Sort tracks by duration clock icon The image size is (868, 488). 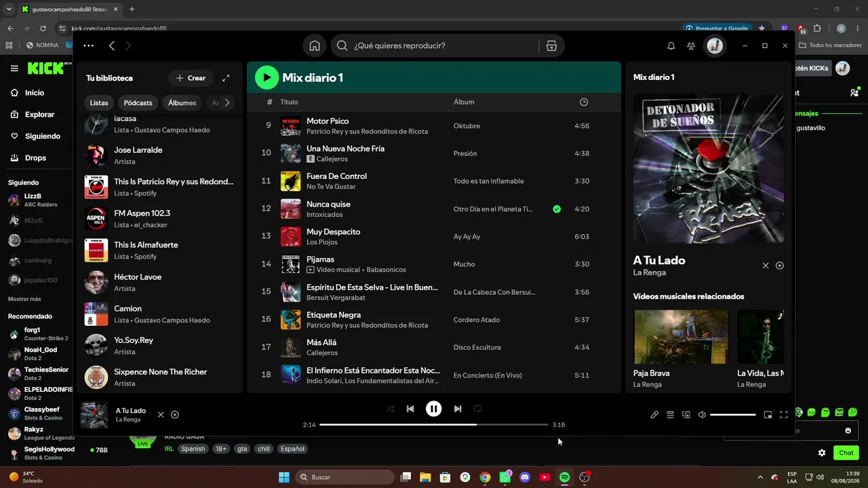click(584, 102)
